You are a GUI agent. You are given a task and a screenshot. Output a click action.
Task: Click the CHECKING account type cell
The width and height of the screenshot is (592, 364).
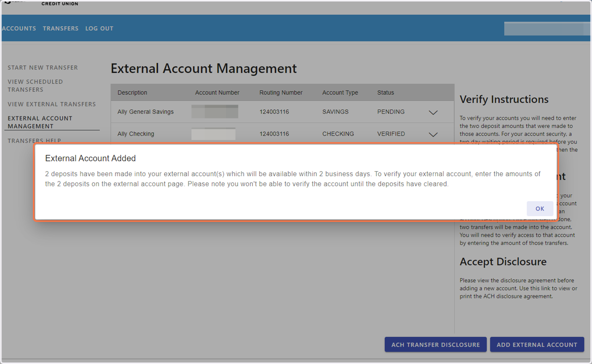point(338,134)
